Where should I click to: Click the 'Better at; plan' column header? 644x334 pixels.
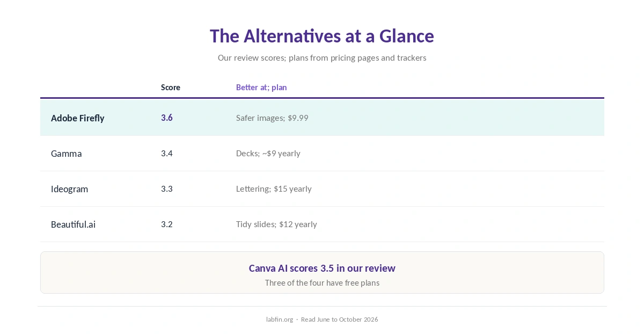coord(261,88)
